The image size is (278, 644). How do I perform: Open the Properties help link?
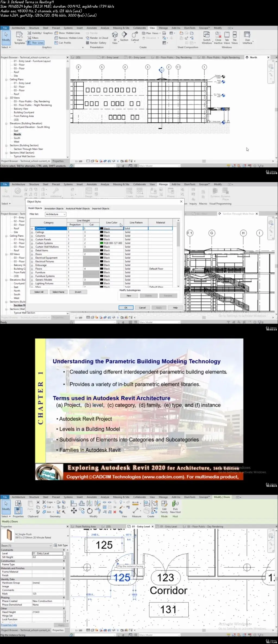click(9, 625)
